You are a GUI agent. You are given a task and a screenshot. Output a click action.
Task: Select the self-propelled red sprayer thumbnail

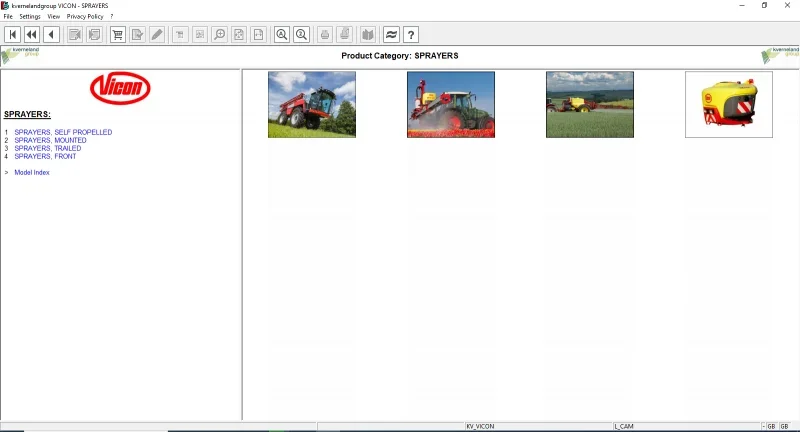(x=312, y=105)
